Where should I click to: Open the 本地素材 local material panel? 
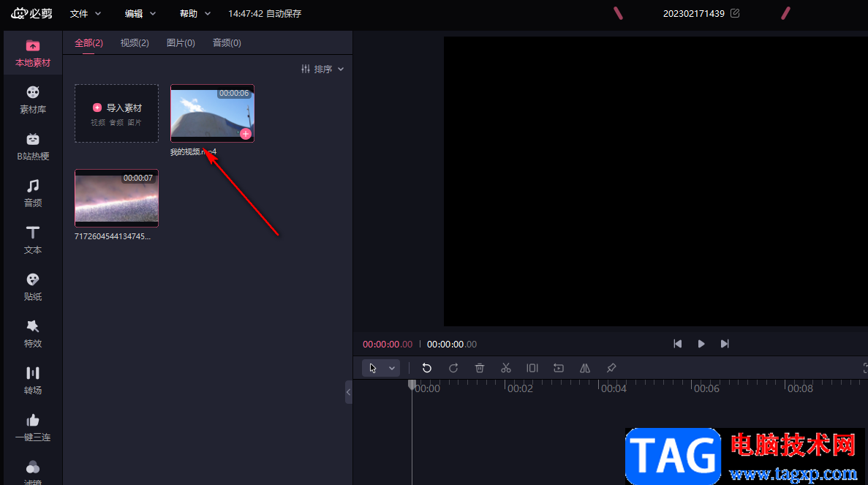33,53
